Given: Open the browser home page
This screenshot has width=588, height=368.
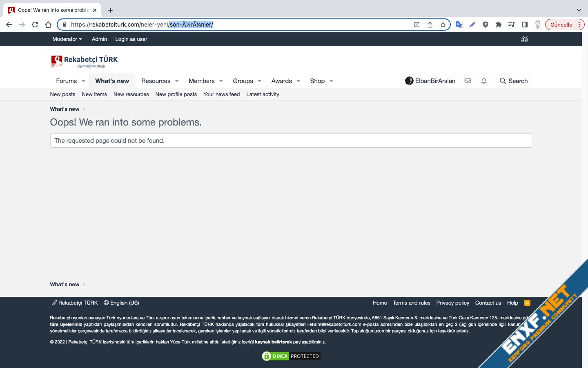Looking at the screenshot, I should click(x=48, y=25).
